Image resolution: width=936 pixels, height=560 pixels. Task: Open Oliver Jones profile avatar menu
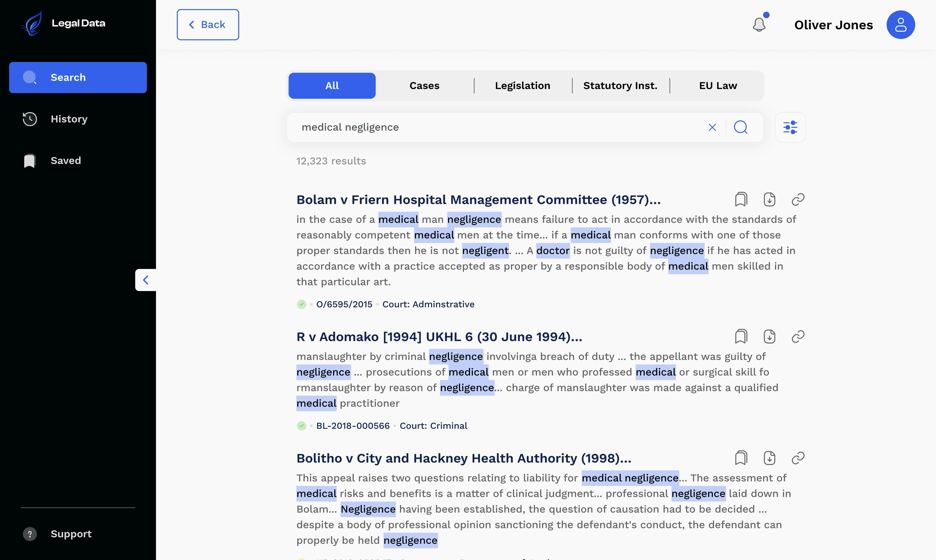(x=901, y=25)
